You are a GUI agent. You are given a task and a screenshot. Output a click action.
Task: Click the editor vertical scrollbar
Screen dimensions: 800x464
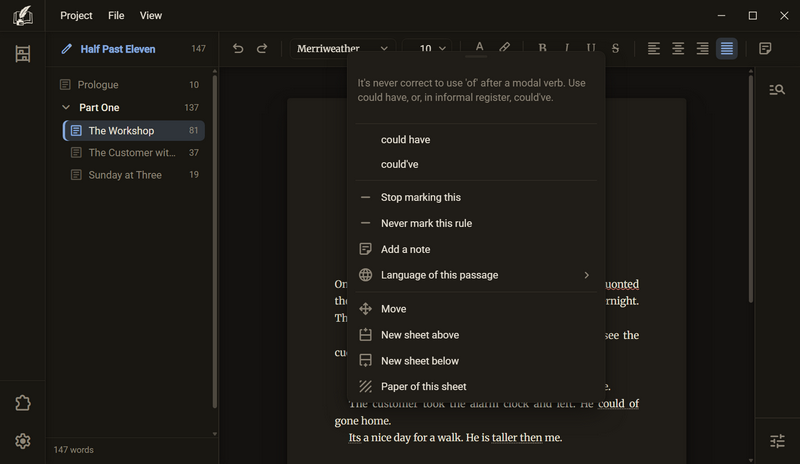[751, 189]
